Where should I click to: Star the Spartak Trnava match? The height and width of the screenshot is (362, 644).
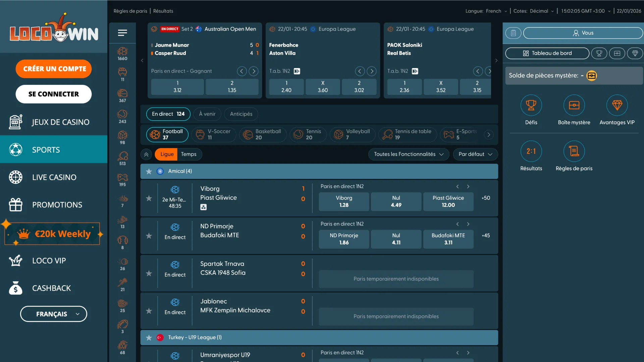click(x=149, y=273)
